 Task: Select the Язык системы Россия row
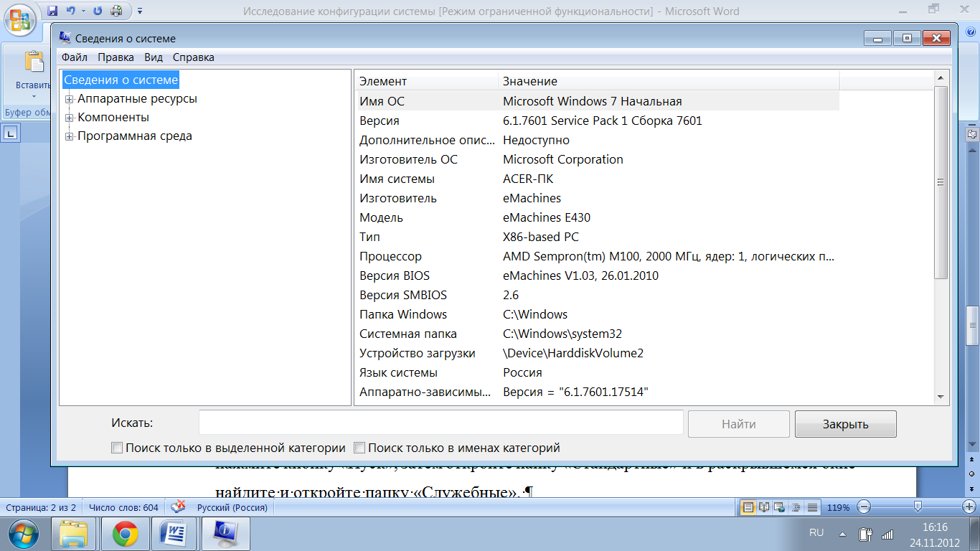(597, 372)
